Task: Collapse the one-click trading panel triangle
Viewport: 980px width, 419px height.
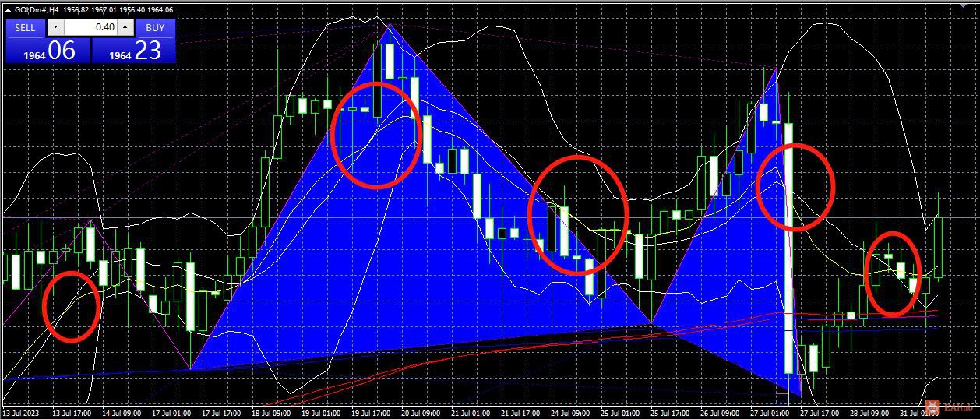Action: click(x=9, y=10)
